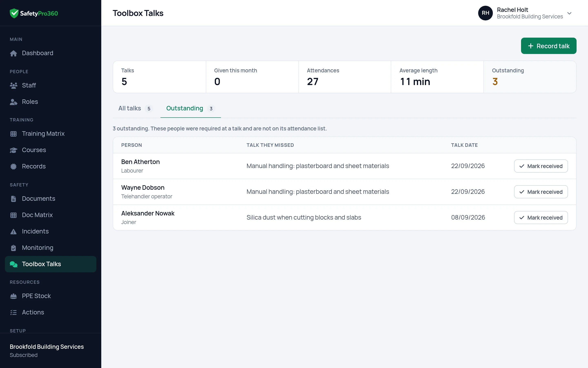Click the Doc Matrix table icon

tap(14, 215)
